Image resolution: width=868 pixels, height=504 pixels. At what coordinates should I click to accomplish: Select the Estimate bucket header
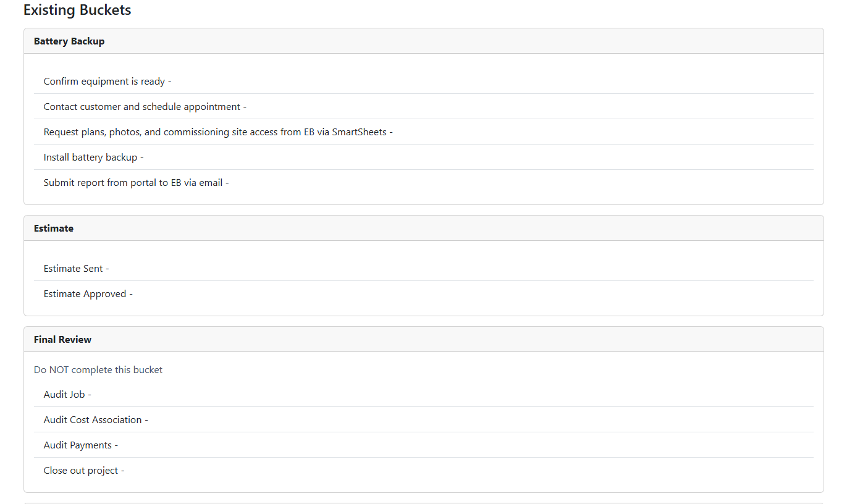(x=54, y=229)
